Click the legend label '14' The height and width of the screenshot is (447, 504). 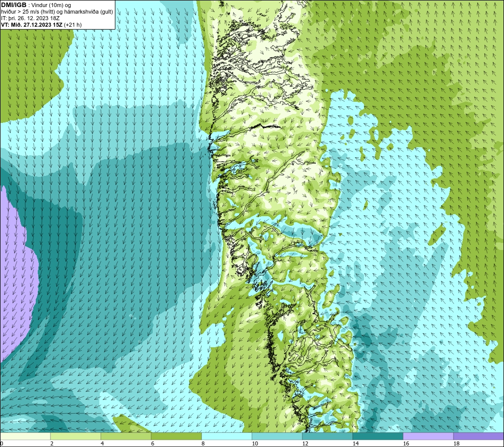(x=355, y=443)
